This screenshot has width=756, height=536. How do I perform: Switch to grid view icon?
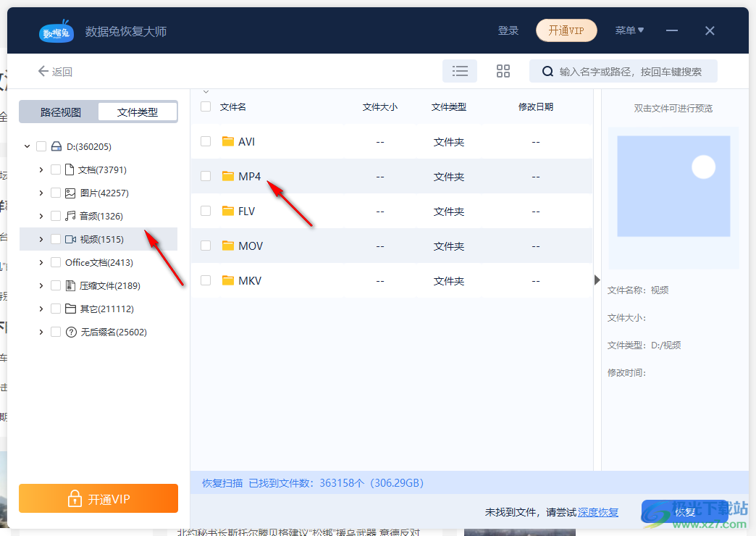tap(503, 70)
